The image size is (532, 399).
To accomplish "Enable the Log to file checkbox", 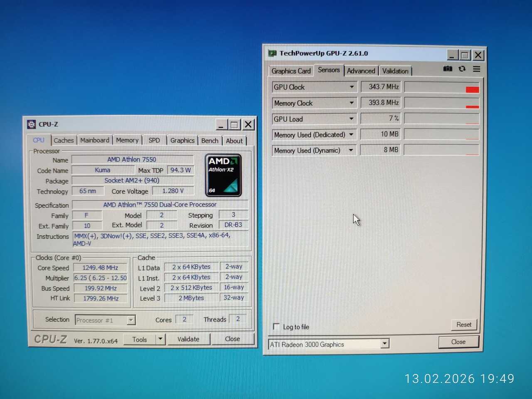I will (276, 327).
